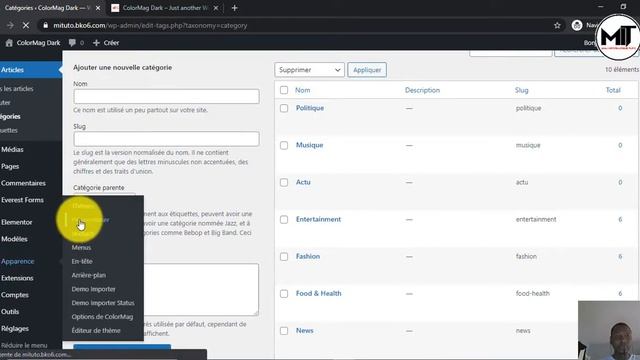Open the browser profile avatar

coord(577,25)
